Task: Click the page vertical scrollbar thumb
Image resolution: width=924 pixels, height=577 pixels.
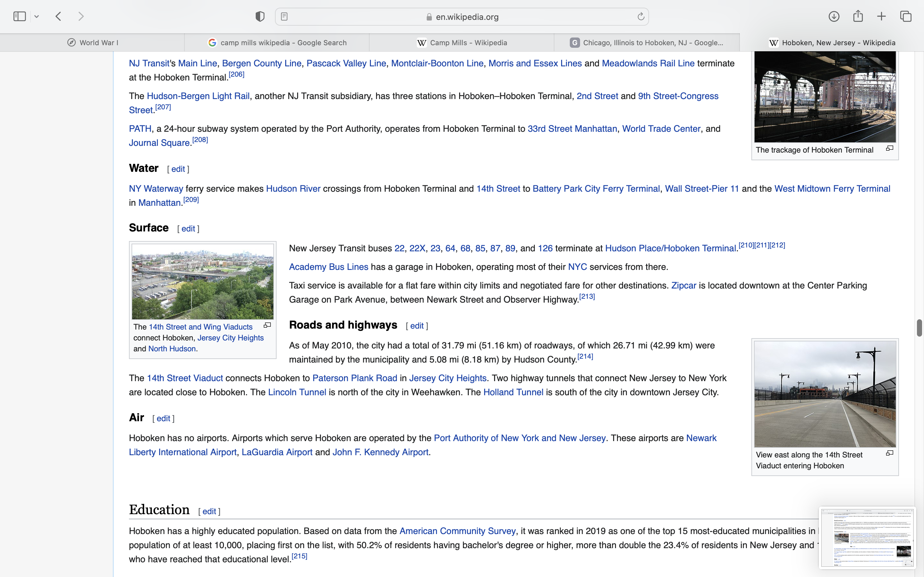Action: [920, 328]
